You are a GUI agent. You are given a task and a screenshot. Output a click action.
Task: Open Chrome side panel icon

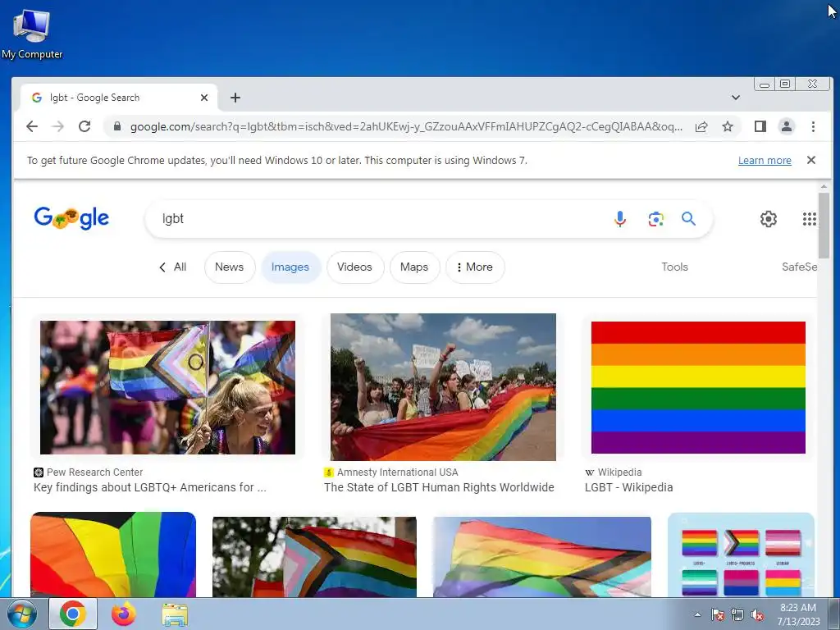pyautogui.click(x=760, y=126)
